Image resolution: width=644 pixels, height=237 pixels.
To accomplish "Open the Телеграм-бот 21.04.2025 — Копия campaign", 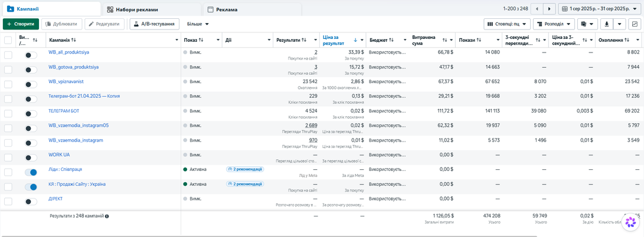I will pos(84,96).
